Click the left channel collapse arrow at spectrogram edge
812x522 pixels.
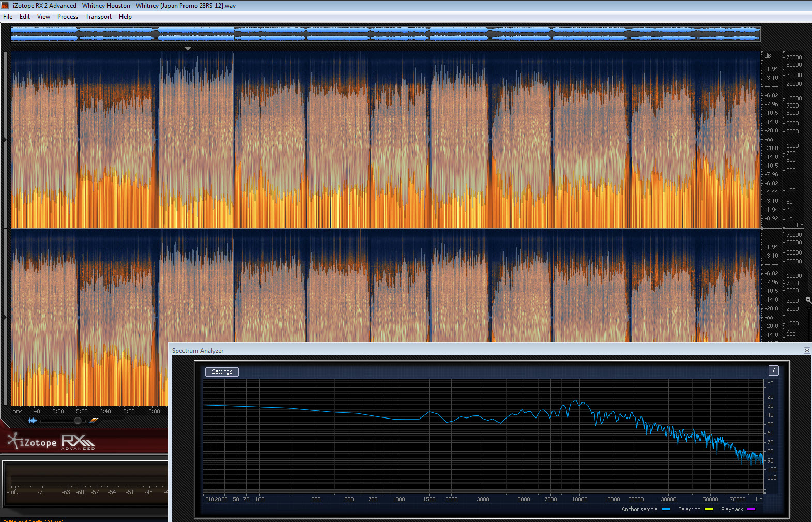pos(5,140)
